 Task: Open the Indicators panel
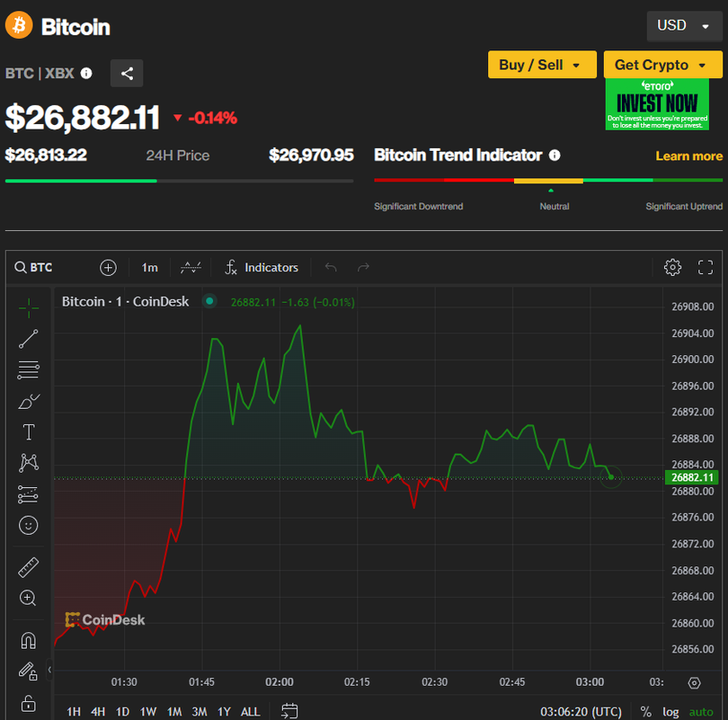coord(262,267)
